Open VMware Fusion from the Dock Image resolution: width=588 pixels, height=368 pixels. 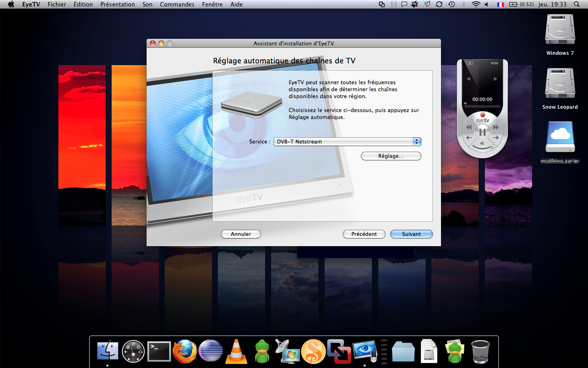339,351
